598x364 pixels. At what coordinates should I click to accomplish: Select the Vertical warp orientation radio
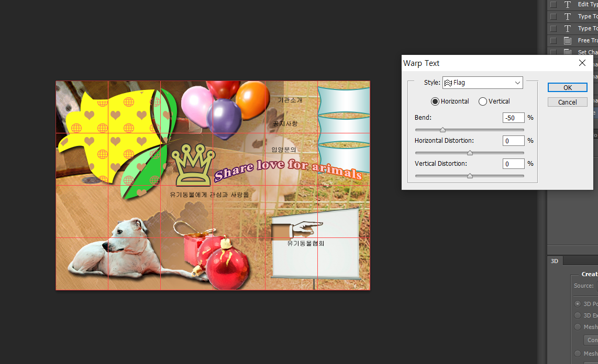[x=483, y=101]
